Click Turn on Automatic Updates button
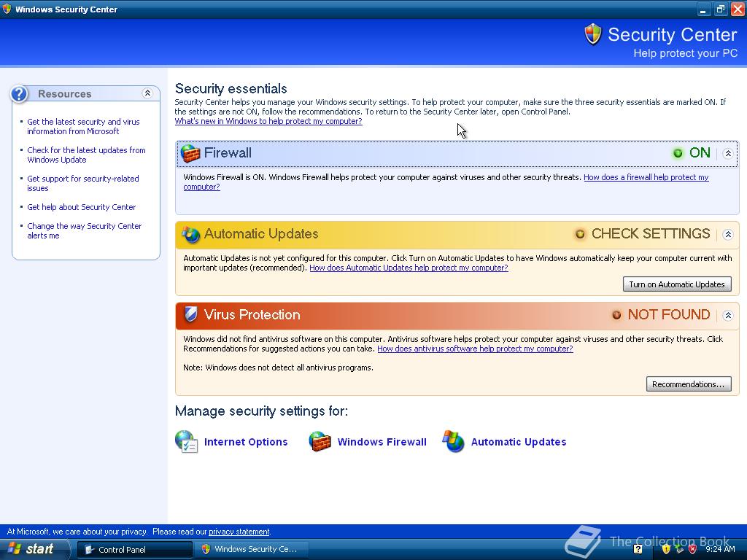 pyautogui.click(x=677, y=284)
